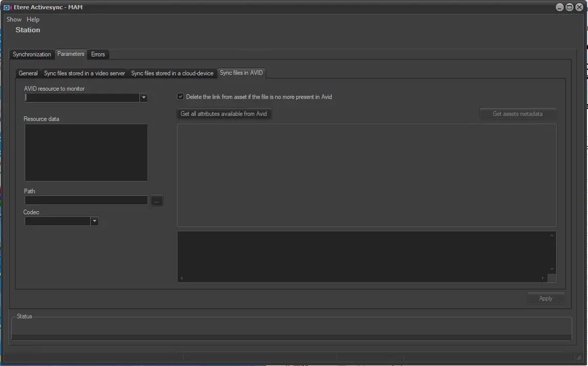The height and width of the screenshot is (366, 588).
Task: Open the Show menu
Action: [14, 19]
